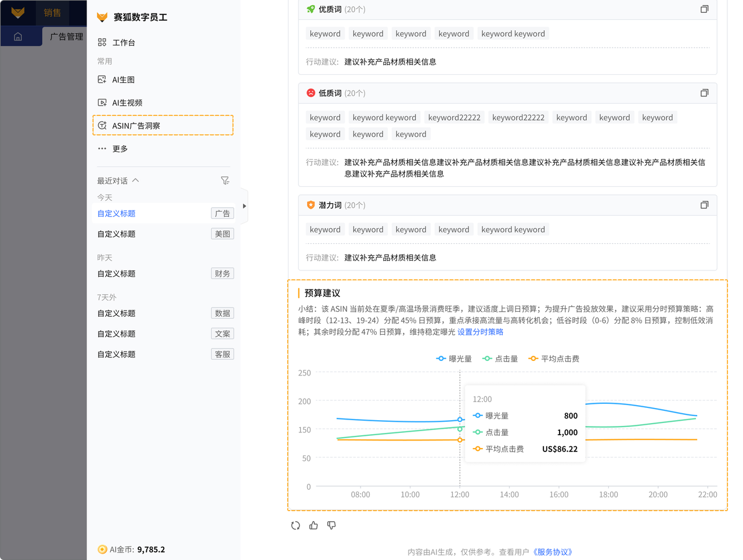
Task: Open 自定义标题 conversation tagged 财务
Action: 165,273
